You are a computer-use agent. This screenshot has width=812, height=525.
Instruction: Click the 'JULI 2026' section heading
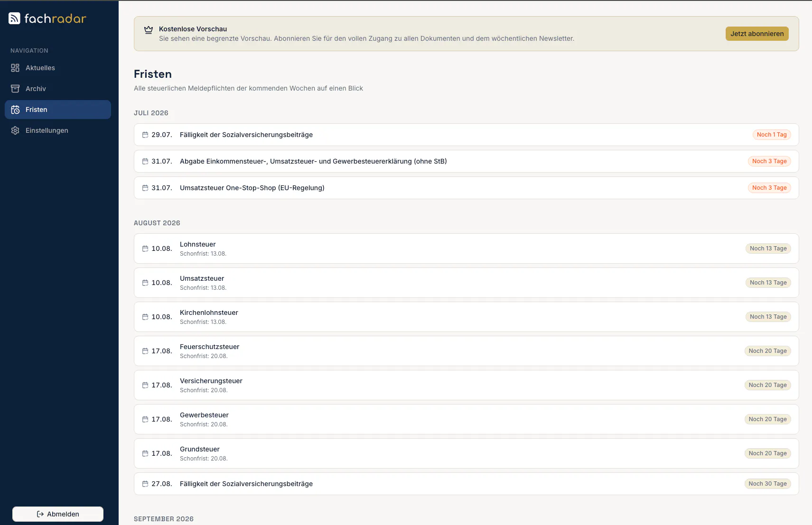pyautogui.click(x=151, y=113)
